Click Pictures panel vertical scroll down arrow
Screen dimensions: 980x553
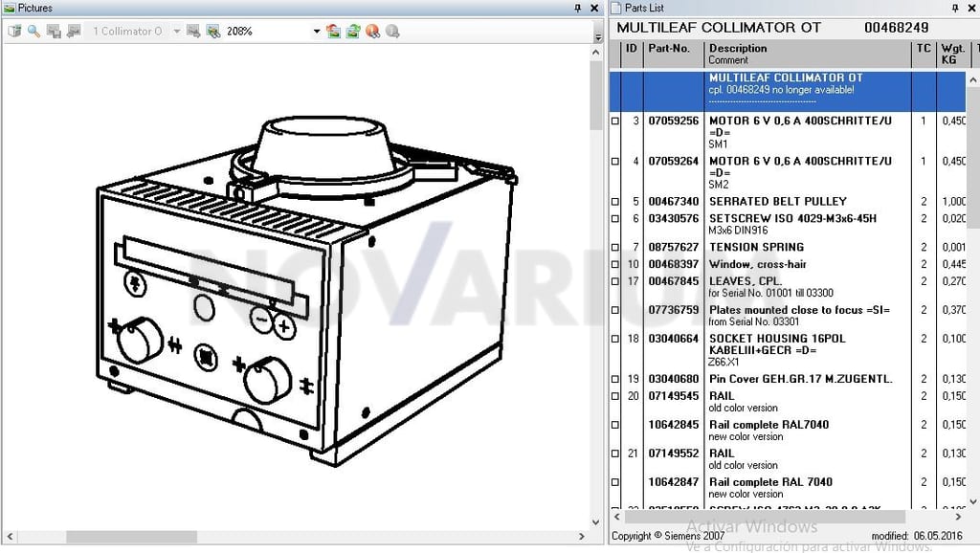pos(595,522)
